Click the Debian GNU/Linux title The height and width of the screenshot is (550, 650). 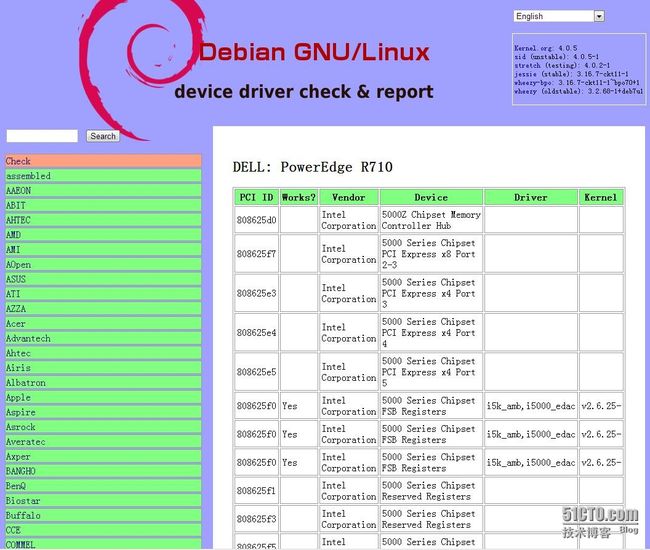click(314, 52)
